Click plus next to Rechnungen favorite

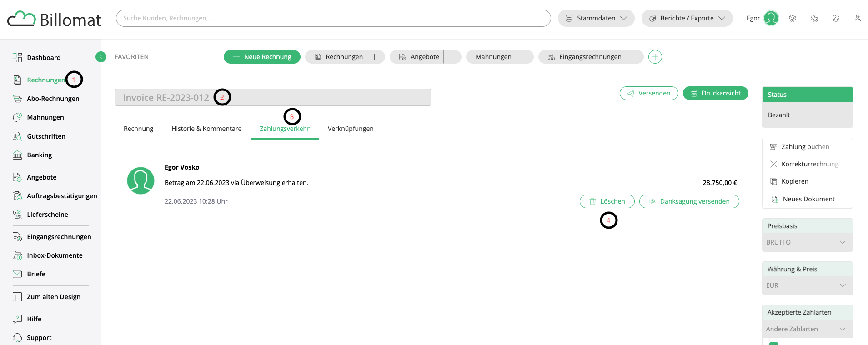pos(375,57)
